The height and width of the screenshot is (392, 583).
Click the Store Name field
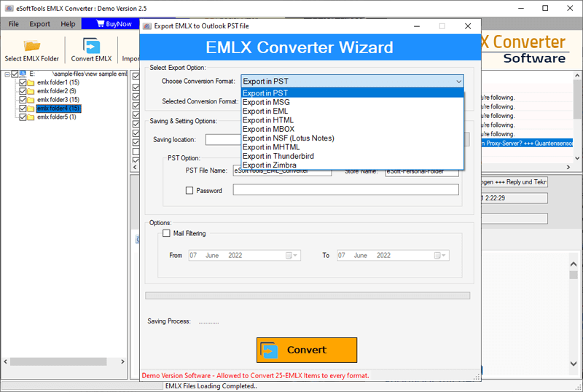(422, 171)
